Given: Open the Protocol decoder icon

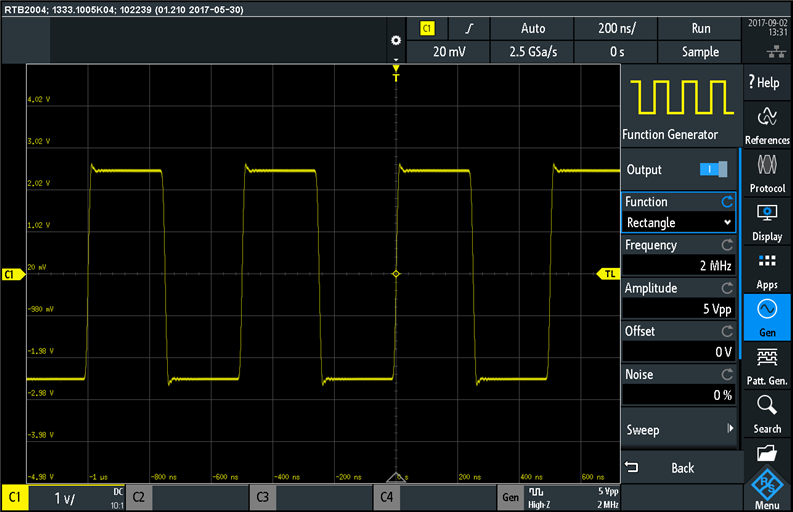Looking at the screenshot, I should pos(767,173).
